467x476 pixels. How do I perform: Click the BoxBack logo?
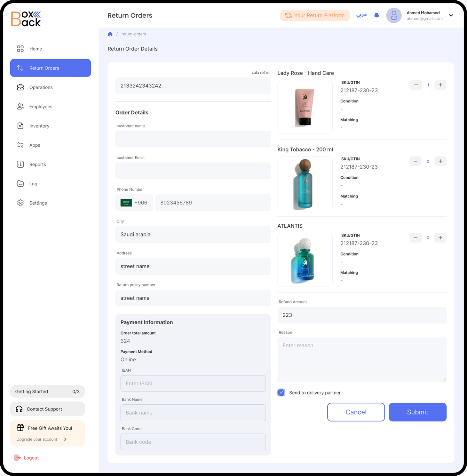point(26,19)
